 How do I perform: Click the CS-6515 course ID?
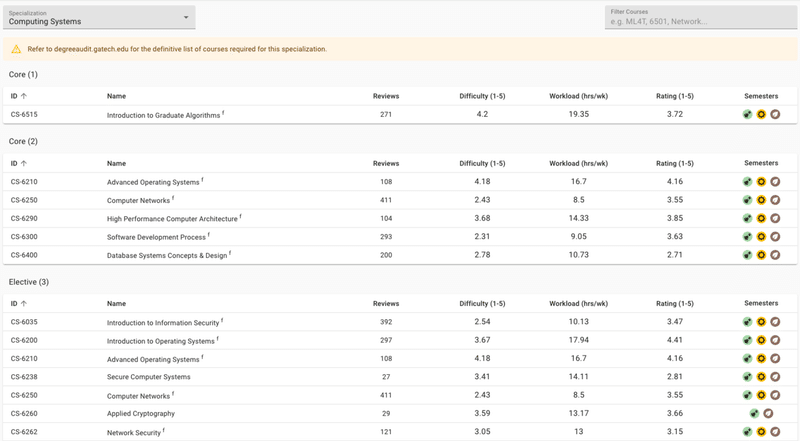24,114
